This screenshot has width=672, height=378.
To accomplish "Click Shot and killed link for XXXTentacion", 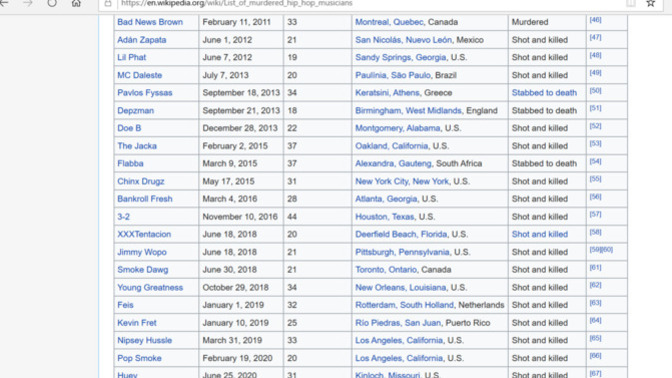I will coord(540,234).
